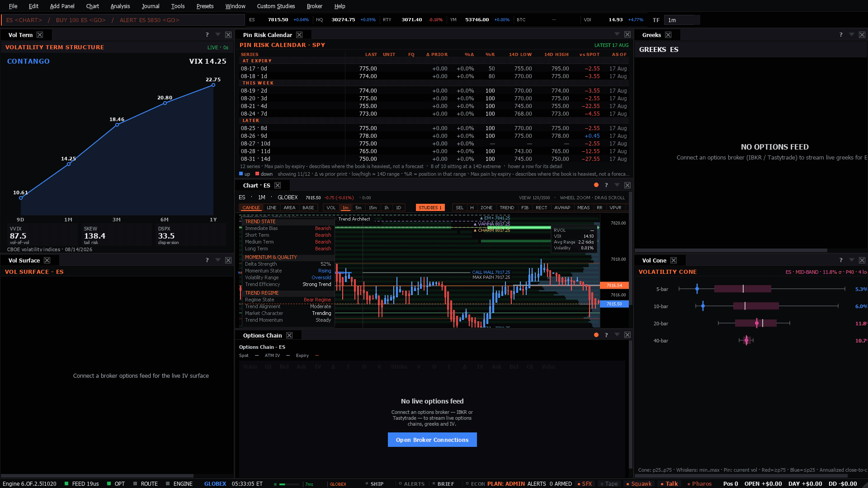The image size is (868, 488).
Task: Select the 15m chart timeframe
Action: coord(373,208)
